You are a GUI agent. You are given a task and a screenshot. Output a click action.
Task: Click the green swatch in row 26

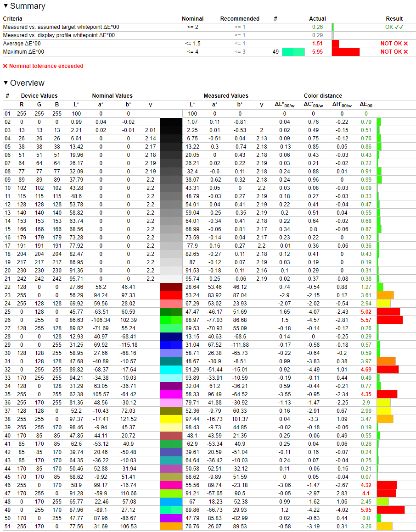pos(171,320)
